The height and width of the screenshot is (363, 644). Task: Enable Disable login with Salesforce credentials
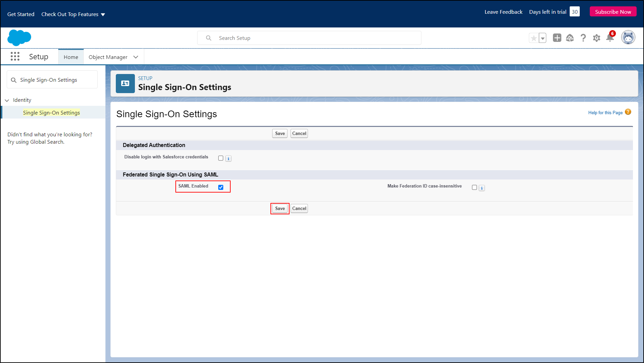coord(220,158)
